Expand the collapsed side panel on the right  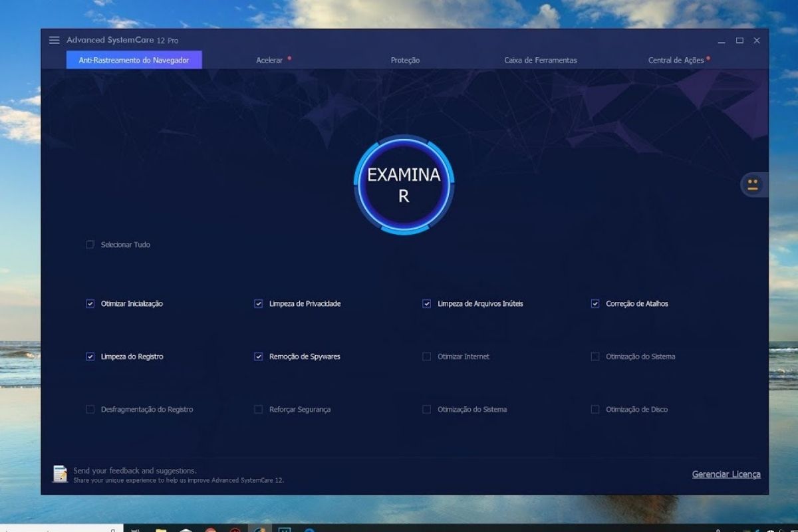point(753,185)
